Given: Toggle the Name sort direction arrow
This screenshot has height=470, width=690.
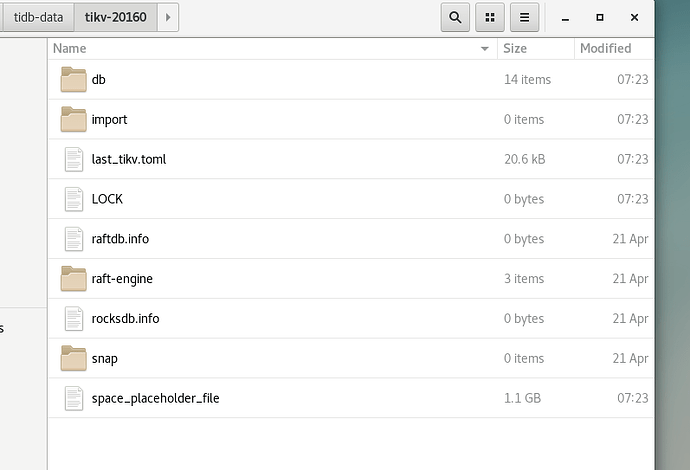Looking at the screenshot, I should pos(484,49).
